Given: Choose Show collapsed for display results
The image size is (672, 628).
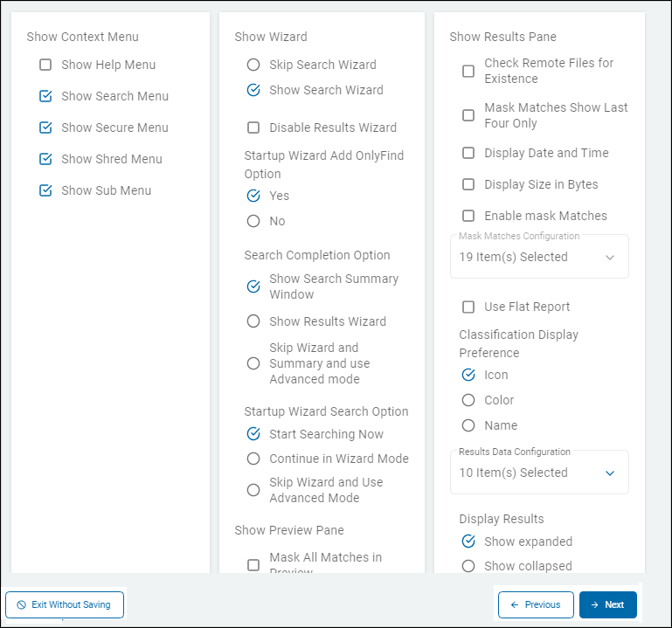Looking at the screenshot, I should coord(468,566).
